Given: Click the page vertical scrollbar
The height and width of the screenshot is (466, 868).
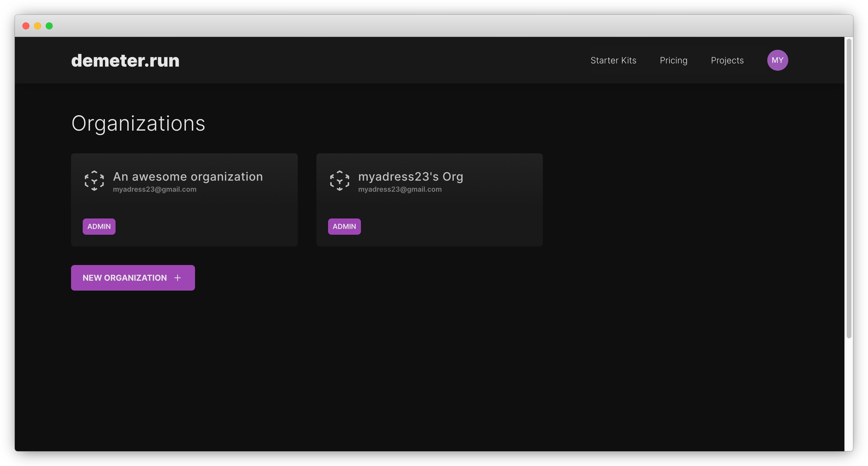Looking at the screenshot, I should [849, 188].
